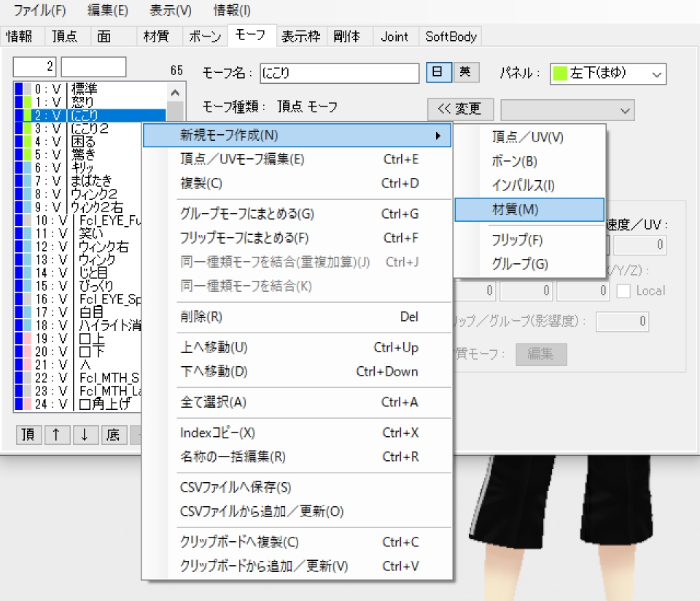Select 材質(M) in the new morph submenu
The width and height of the screenshot is (700, 601).
pos(529,209)
